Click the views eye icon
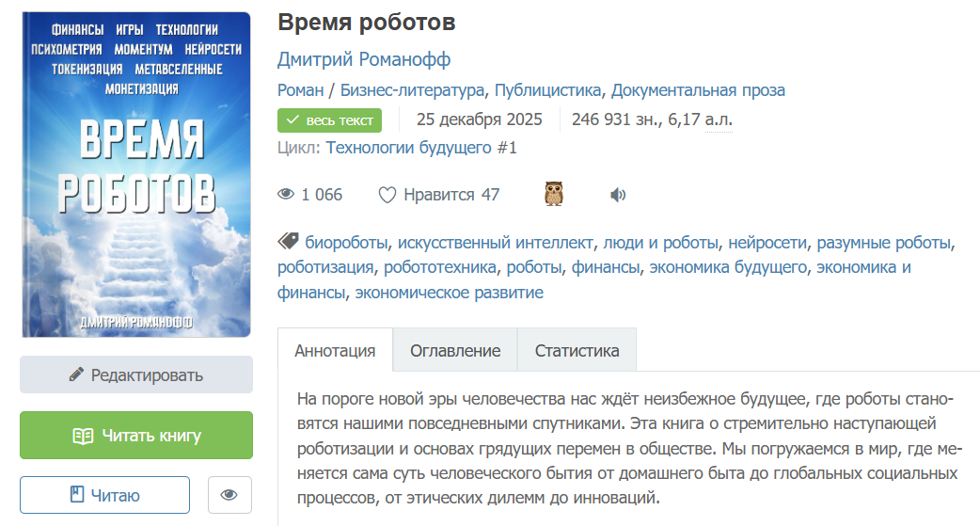This screenshot has width=980, height=526. click(286, 195)
